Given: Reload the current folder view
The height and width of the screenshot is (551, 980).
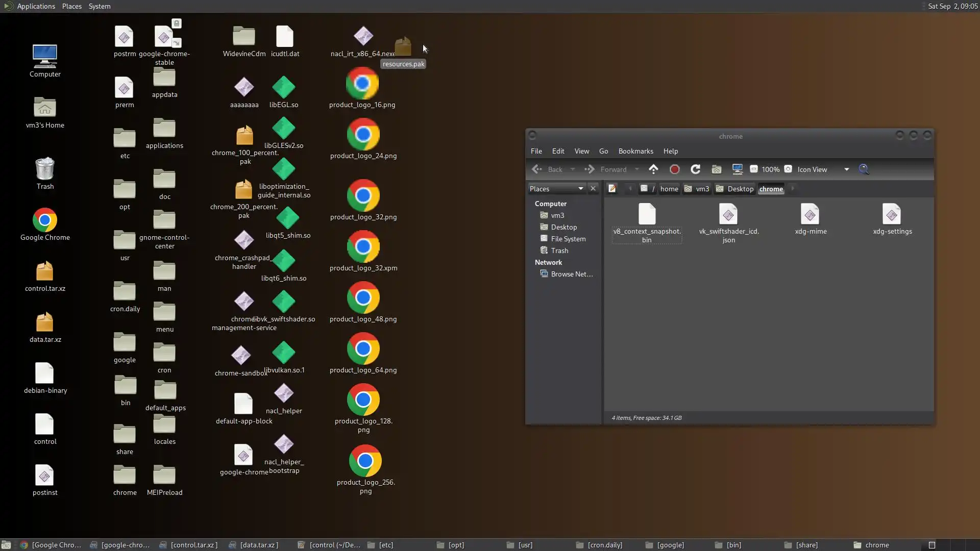Looking at the screenshot, I should 695,169.
